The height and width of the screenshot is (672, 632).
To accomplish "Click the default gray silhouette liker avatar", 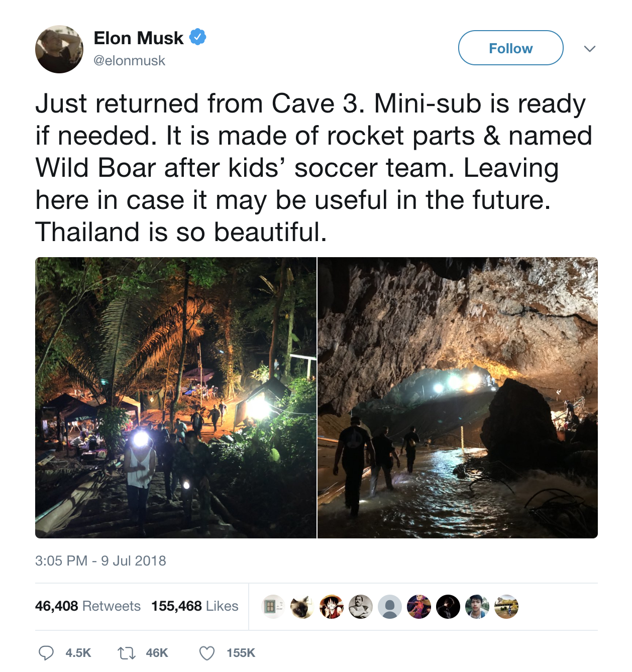I will (389, 607).
